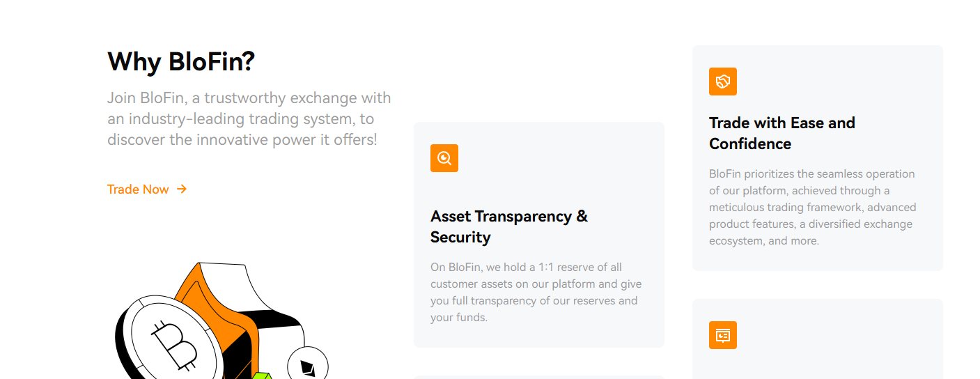
Task: Click the Ethereum coin in the illustration
Action: [x=307, y=364]
